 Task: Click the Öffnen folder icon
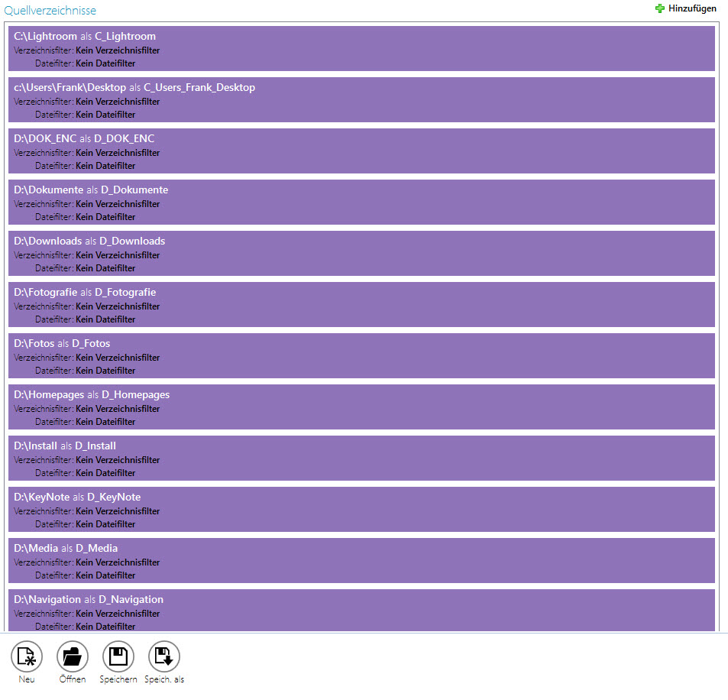coord(73,656)
